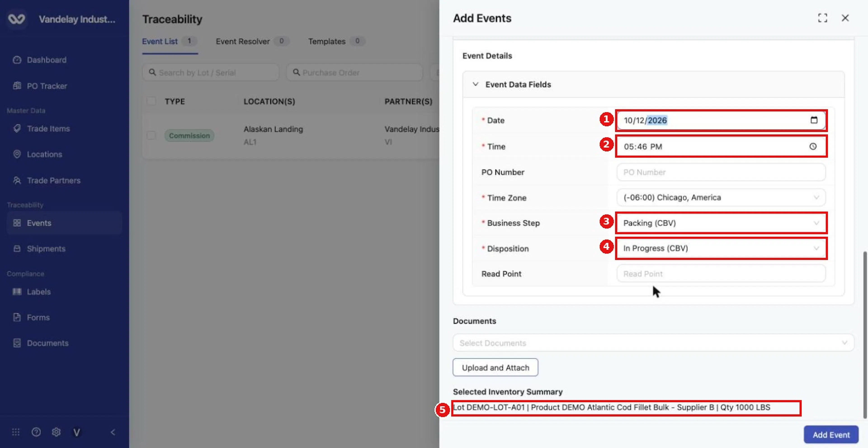Open the apps grid icon in sidebar footer
The width and height of the screenshot is (868, 448).
point(16,432)
